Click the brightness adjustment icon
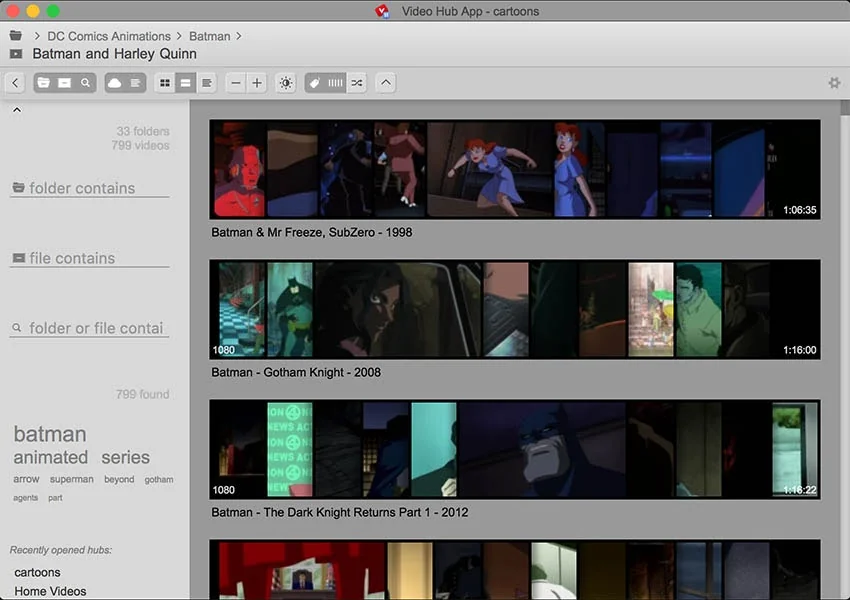Viewport: 850px width, 600px height. click(x=285, y=83)
